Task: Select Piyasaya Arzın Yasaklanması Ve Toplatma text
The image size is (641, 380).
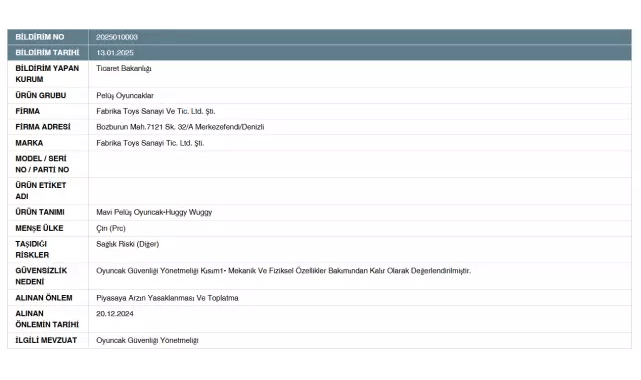Action: point(167,298)
